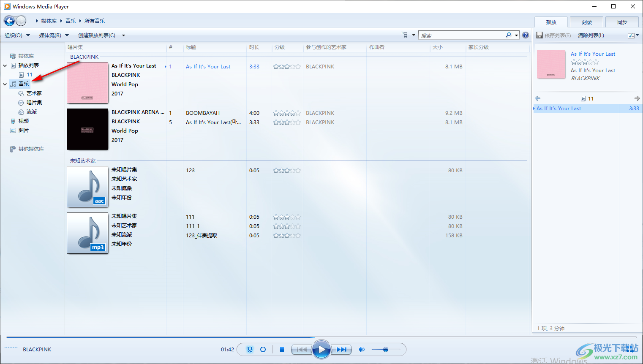Select As If It's Your Last in play list
643x364 pixels.
[x=587, y=109]
